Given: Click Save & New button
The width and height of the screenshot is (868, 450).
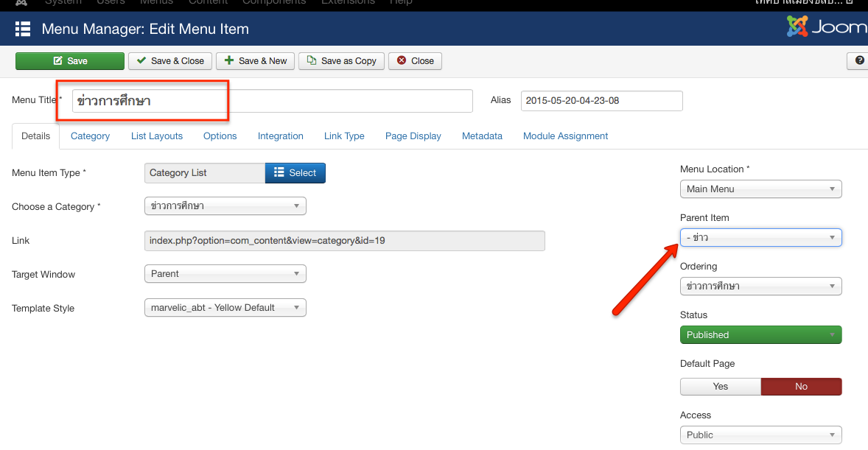Looking at the screenshot, I should [x=256, y=61].
